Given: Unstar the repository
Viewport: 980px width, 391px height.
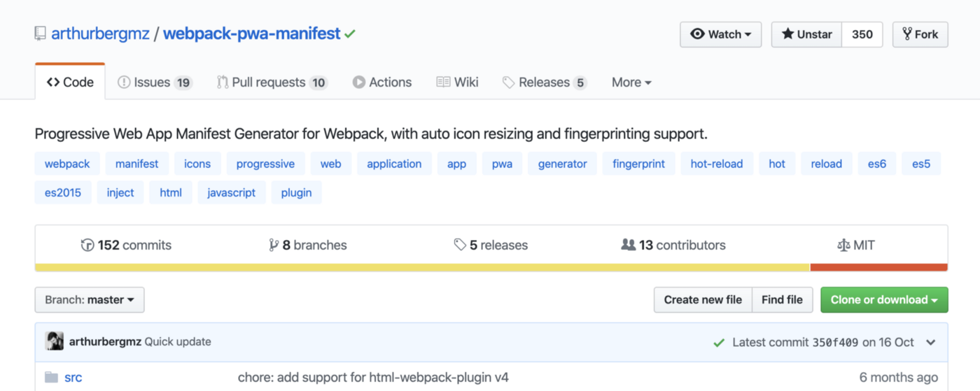Looking at the screenshot, I should (x=806, y=34).
